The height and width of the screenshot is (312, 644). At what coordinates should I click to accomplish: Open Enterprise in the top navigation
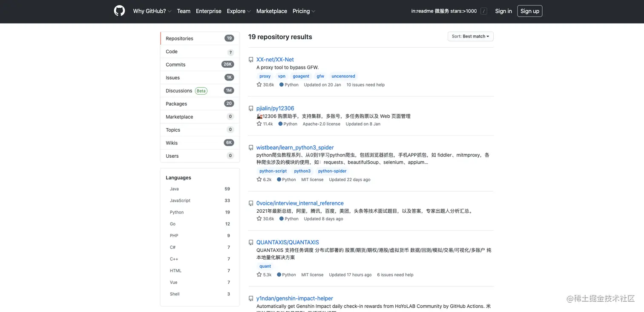[x=209, y=11]
